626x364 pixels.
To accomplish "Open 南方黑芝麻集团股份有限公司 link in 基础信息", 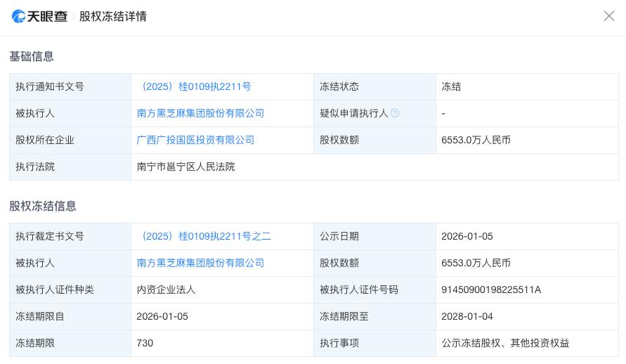I will [x=200, y=113].
